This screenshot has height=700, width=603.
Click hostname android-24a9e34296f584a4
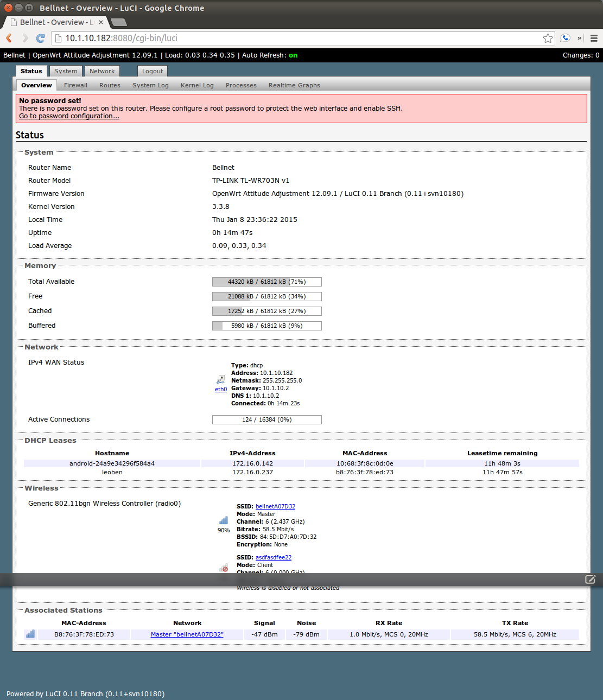(x=112, y=463)
